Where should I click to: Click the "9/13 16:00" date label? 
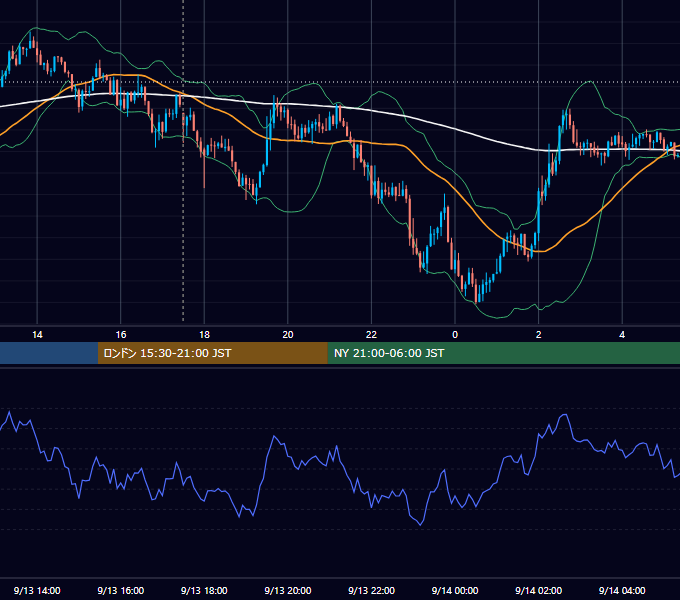pyautogui.click(x=121, y=590)
